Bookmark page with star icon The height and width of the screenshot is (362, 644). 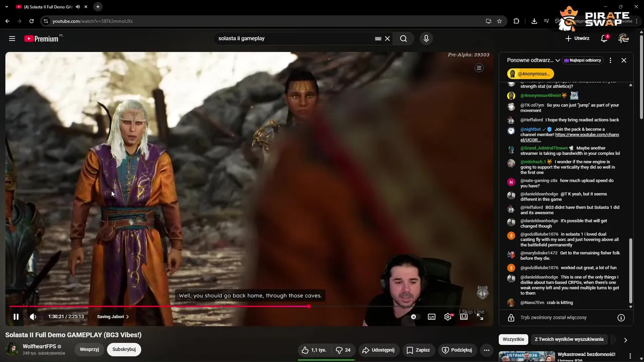499,21
